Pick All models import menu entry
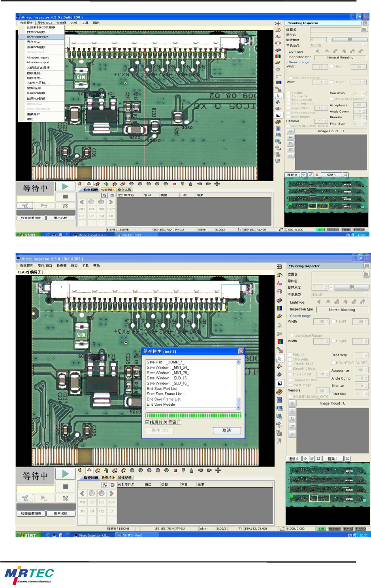 tap(41, 57)
